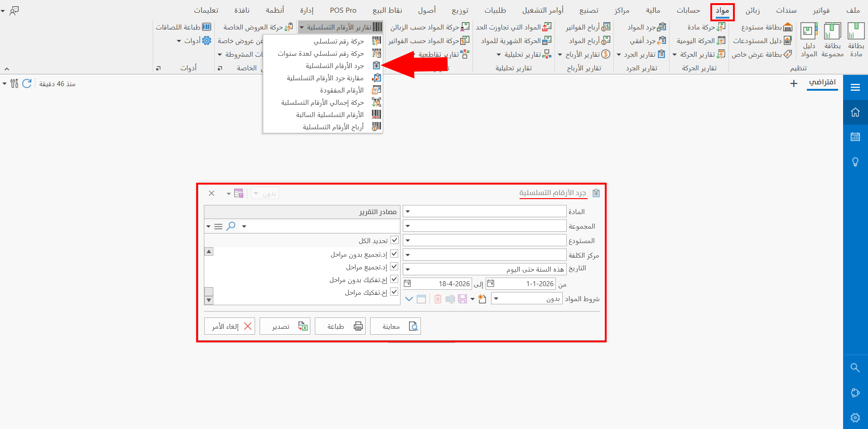Click scroll down arrow in sources list
The height and width of the screenshot is (429, 868).
pyautogui.click(x=209, y=300)
